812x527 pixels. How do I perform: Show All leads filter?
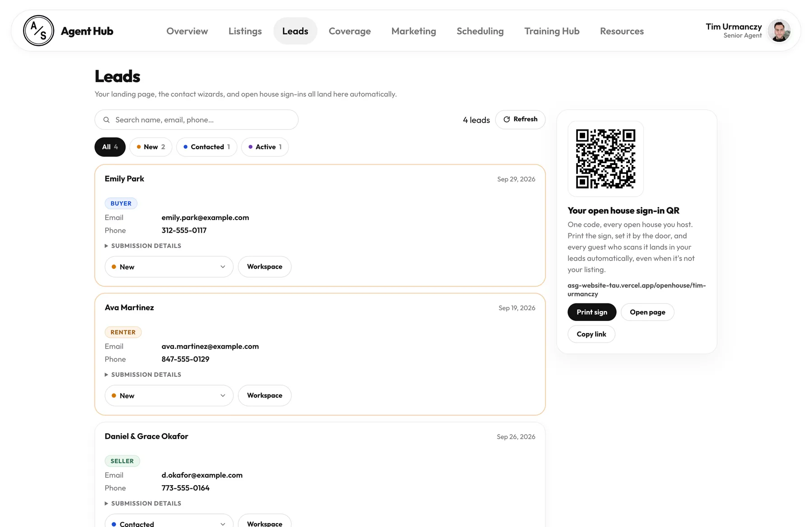110,147
